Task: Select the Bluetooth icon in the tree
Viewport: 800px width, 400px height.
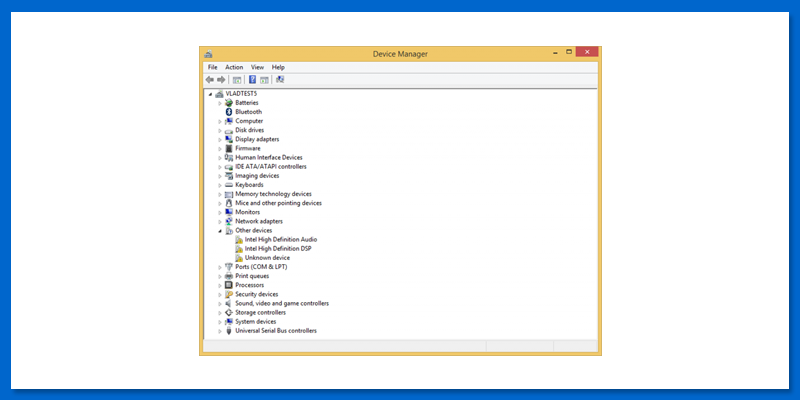Action: click(229, 112)
